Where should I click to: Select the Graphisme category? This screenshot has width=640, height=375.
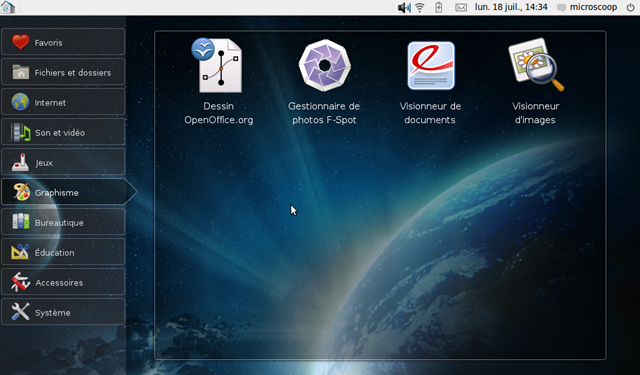pyautogui.click(x=69, y=192)
